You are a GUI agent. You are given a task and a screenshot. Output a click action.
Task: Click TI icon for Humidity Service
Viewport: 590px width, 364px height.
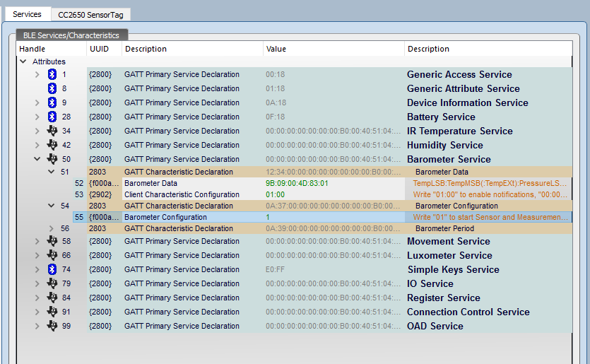[52, 145]
